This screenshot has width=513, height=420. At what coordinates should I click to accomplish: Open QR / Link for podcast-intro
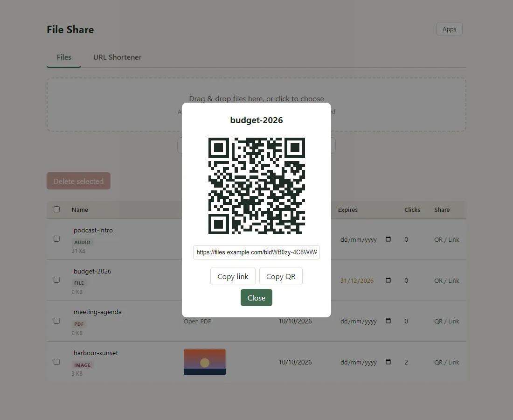pyautogui.click(x=447, y=239)
